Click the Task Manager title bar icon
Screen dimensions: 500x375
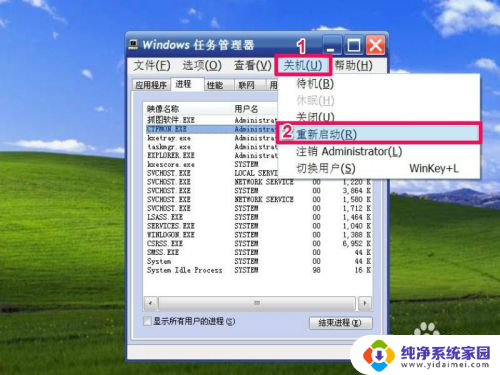pyautogui.click(x=134, y=45)
